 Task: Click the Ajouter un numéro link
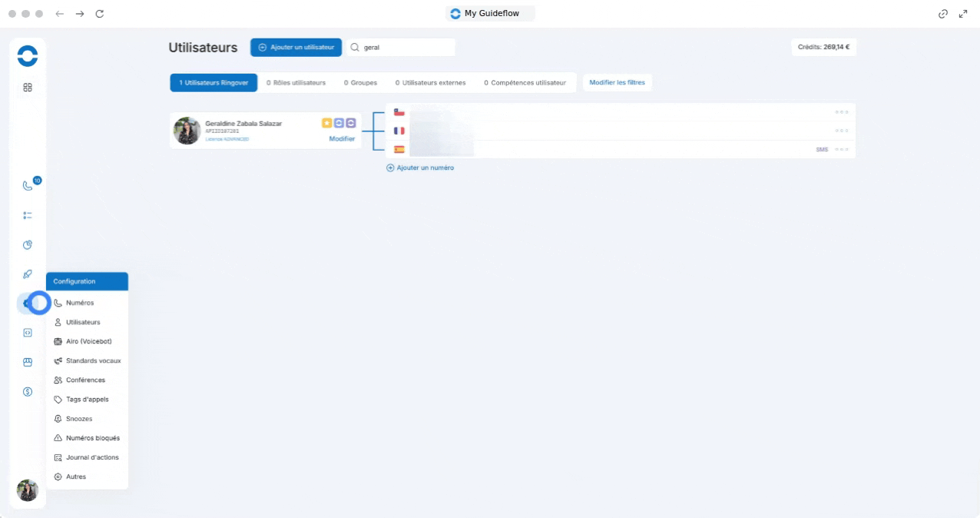tap(420, 168)
